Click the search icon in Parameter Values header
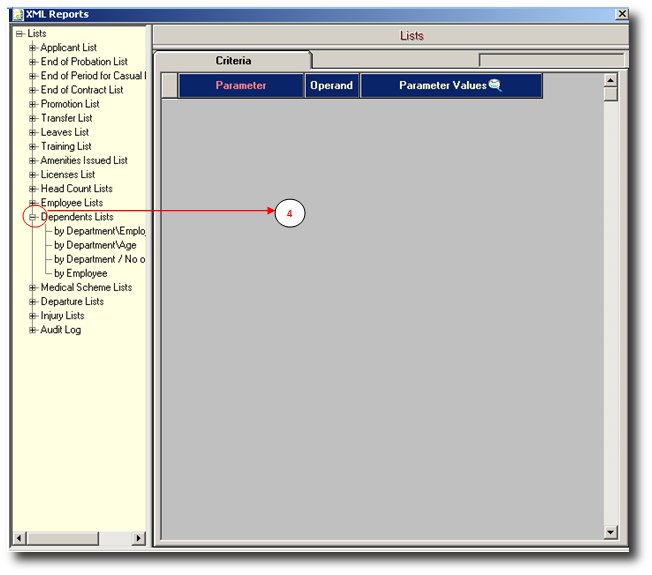Image resolution: width=652 pixels, height=575 pixels. (x=494, y=85)
